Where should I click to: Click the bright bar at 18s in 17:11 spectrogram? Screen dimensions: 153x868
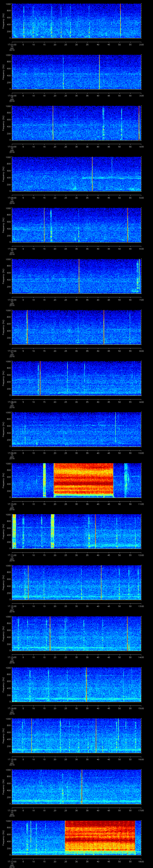52,531
